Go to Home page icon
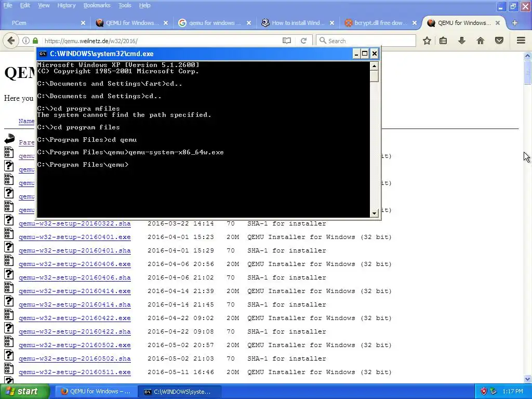Image resolution: width=532 pixels, height=399 pixels. tap(481, 41)
